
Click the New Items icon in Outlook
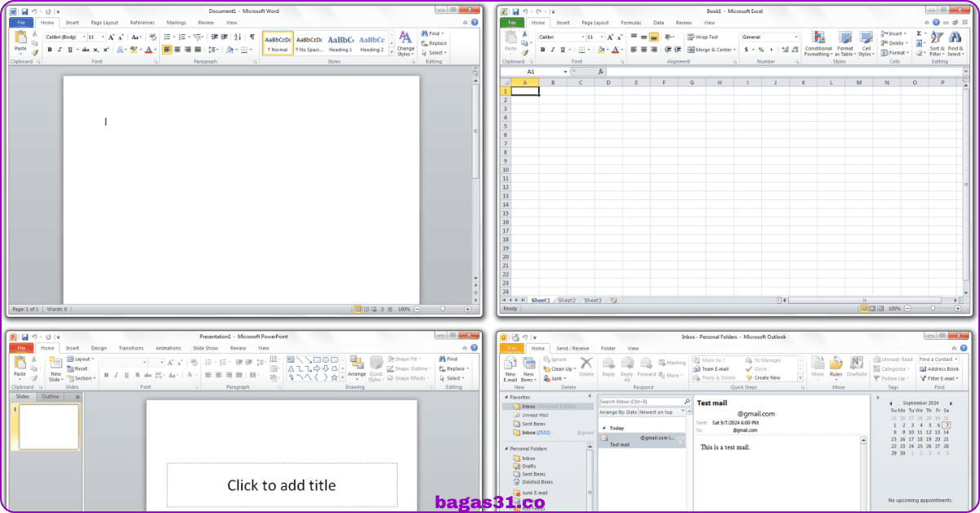coord(528,364)
